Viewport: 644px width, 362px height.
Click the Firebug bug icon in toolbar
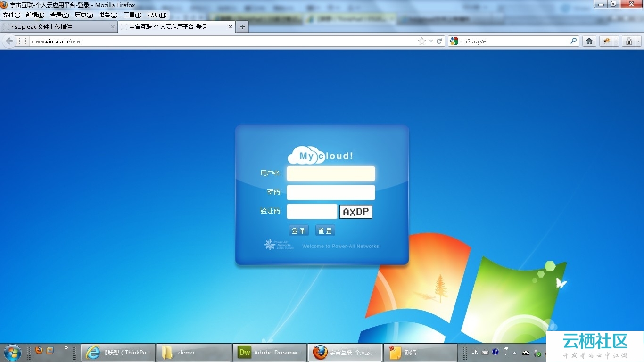(x=606, y=41)
